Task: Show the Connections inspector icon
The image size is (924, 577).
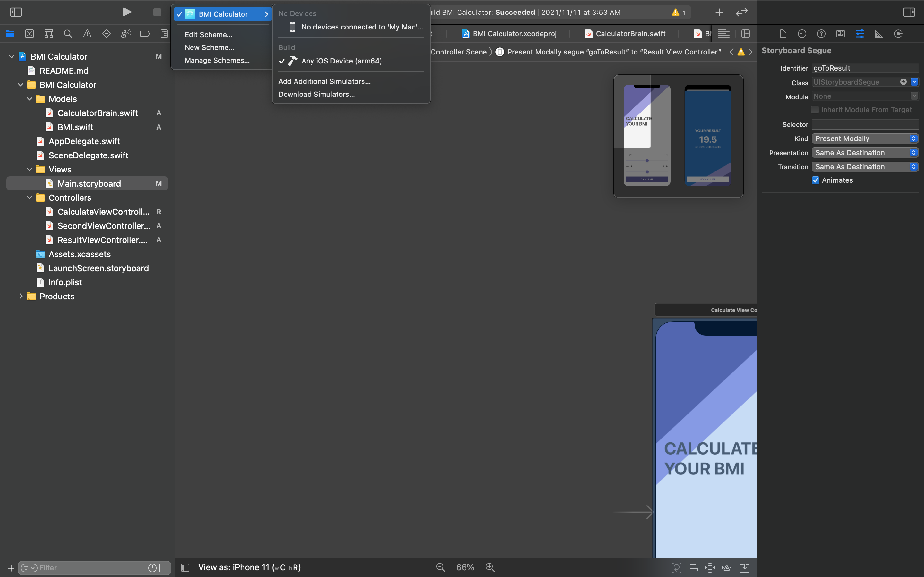Action: point(898,34)
